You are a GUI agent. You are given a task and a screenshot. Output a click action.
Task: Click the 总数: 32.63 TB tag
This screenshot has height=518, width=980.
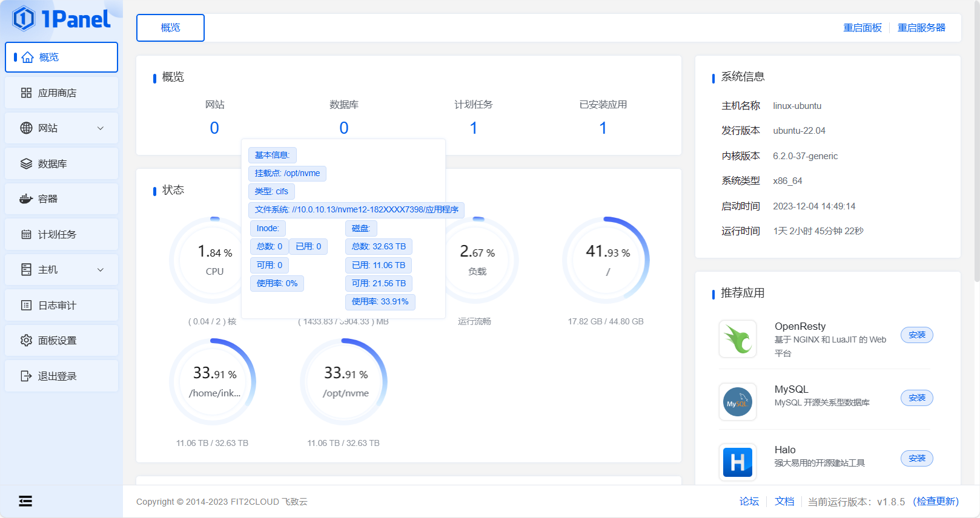(x=379, y=247)
